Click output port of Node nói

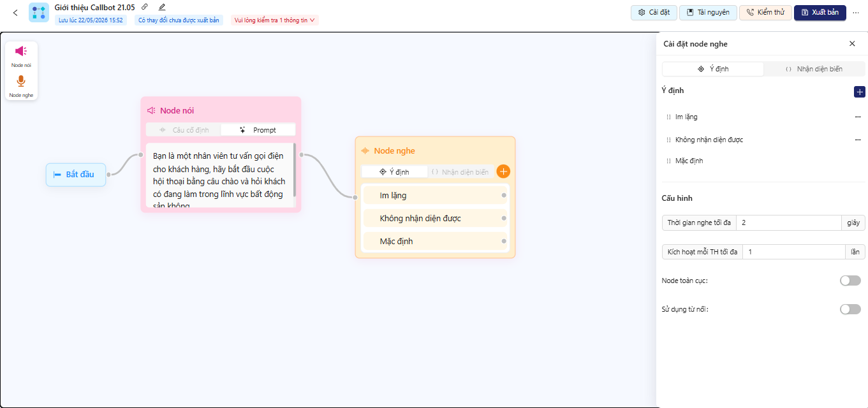pos(302,154)
